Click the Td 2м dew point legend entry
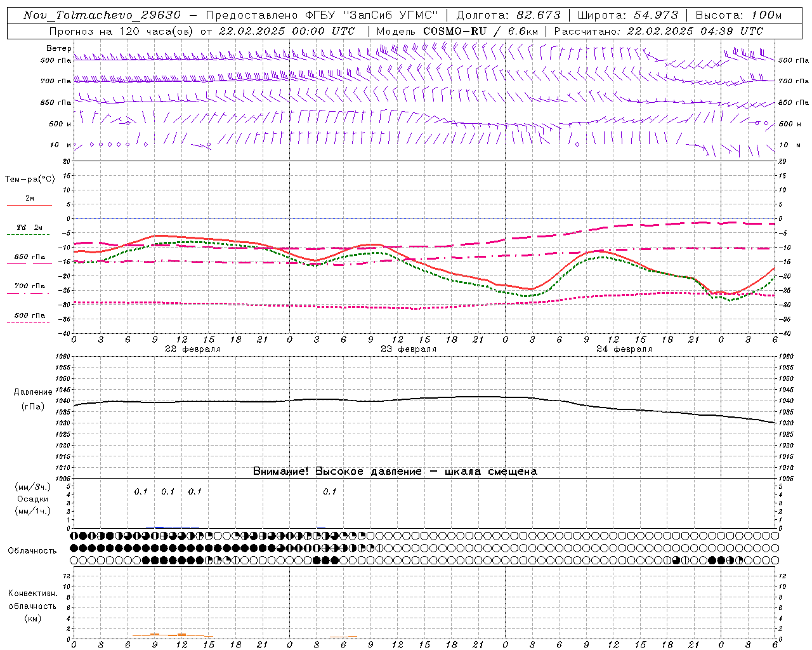 tap(30, 227)
